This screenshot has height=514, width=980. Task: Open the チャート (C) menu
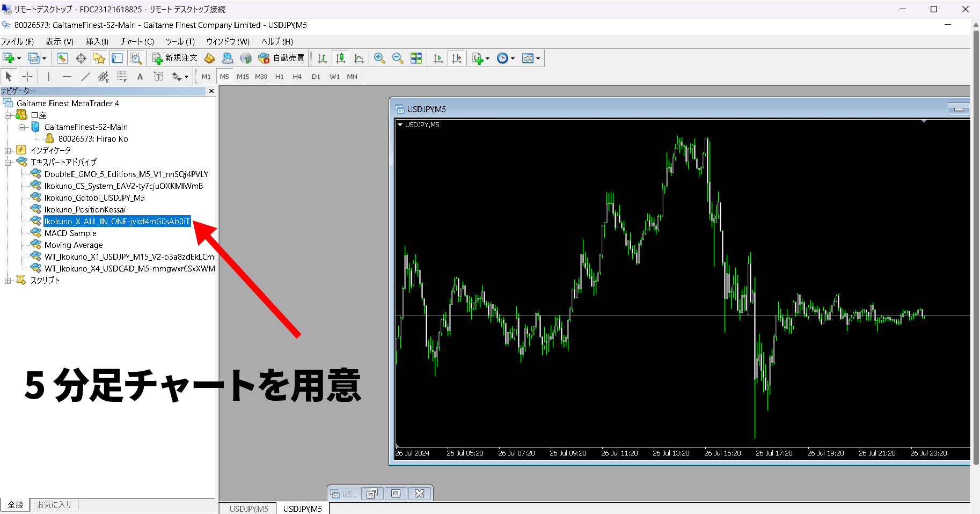tap(137, 41)
